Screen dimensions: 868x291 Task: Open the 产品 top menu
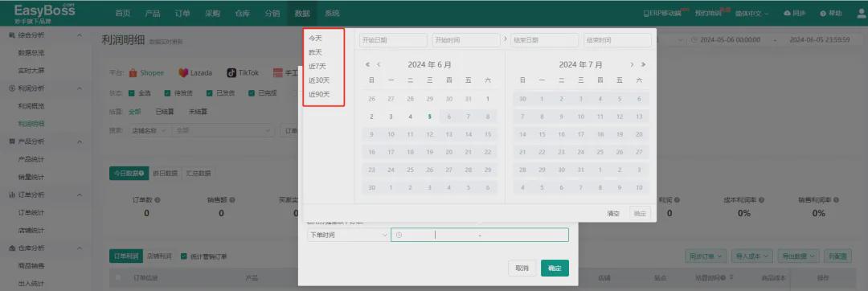153,14
